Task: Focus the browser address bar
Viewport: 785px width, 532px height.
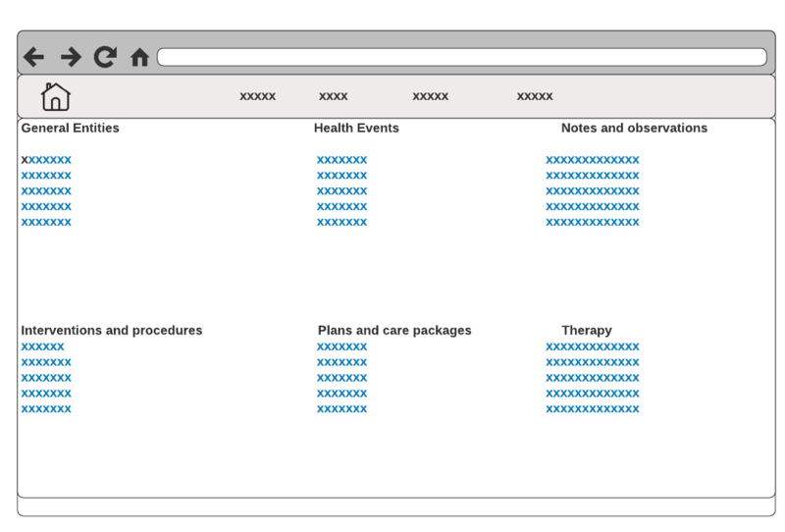Action: 461,57
